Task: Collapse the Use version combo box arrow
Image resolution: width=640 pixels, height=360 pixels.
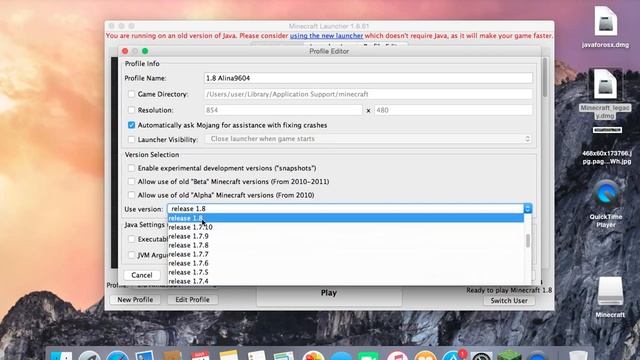Action: coord(527,209)
